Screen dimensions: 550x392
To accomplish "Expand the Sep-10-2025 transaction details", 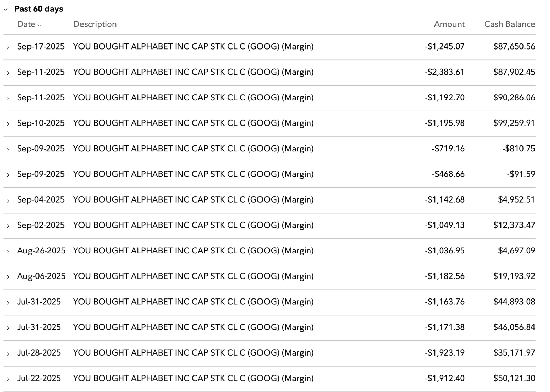I will click(8, 123).
